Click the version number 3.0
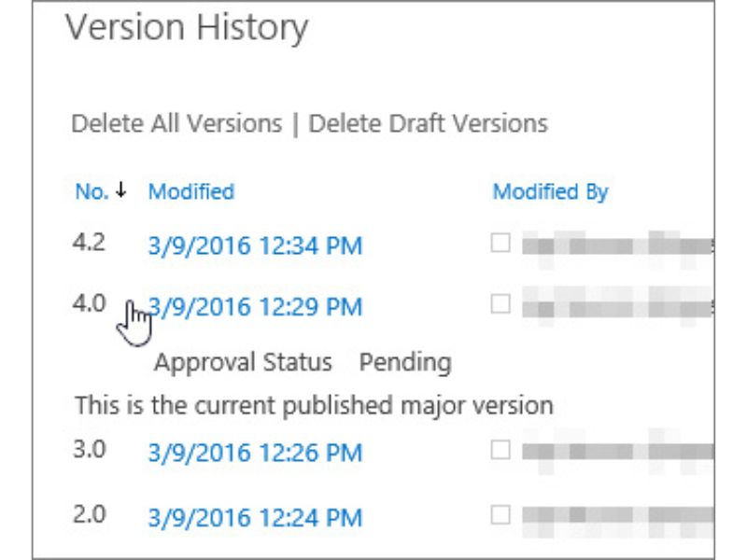The height and width of the screenshot is (560, 747). tap(90, 450)
